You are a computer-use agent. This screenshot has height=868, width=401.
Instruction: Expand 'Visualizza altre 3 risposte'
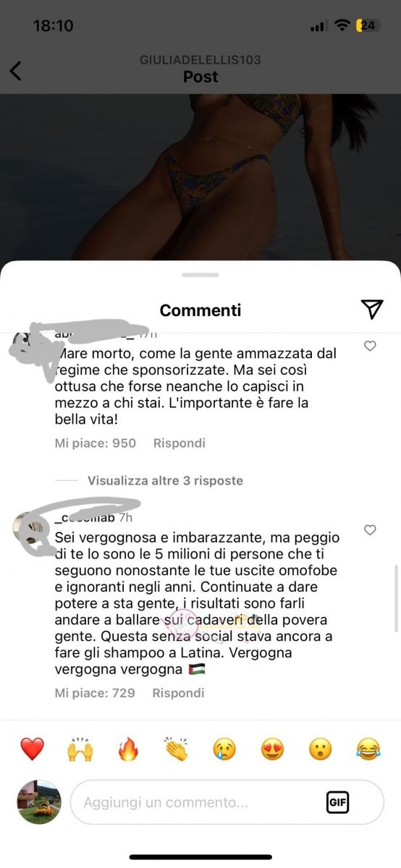pyautogui.click(x=165, y=480)
